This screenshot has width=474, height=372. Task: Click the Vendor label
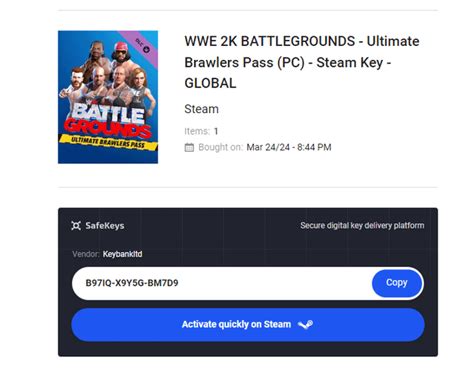click(x=86, y=254)
